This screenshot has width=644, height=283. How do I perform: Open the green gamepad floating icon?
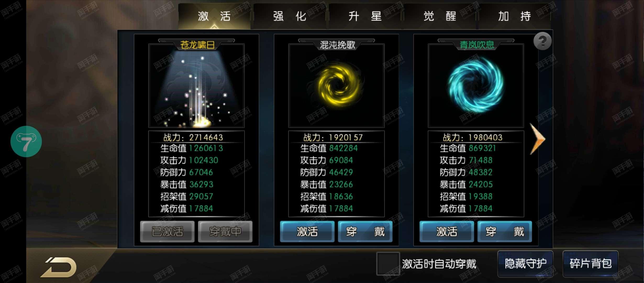tap(26, 141)
